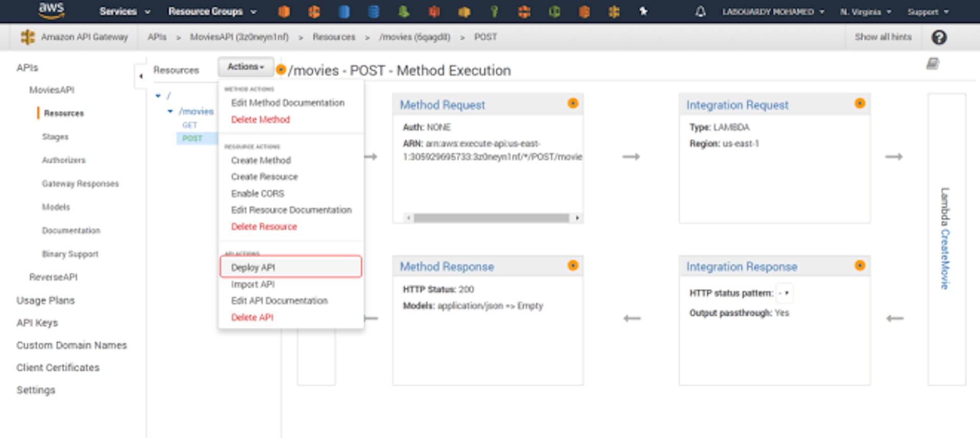Open the green Elastic Beanstalk shortcut icon
This screenshot has width=980, height=438.
tap(404, 11)
